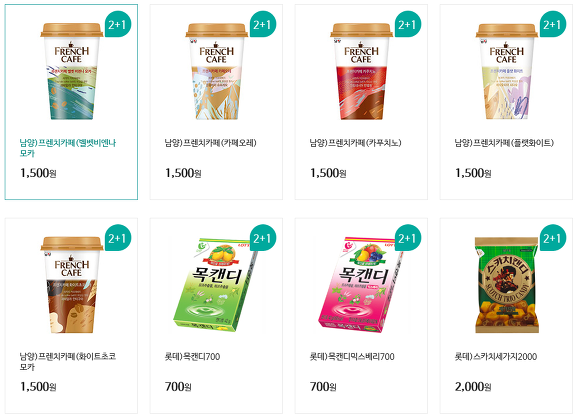Click the 2+1 badge on 카페오레 item
580x419 pixels.
(x=263, y=24)
